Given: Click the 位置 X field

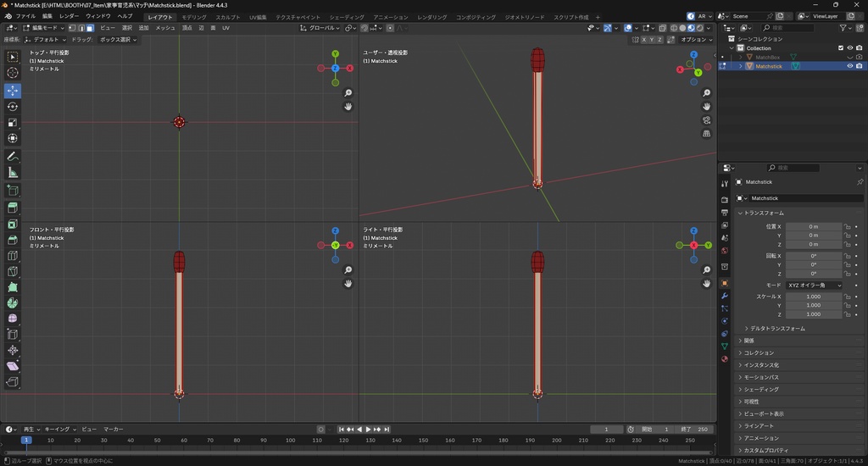Looking at the screenshot, I should coord(813,226).
